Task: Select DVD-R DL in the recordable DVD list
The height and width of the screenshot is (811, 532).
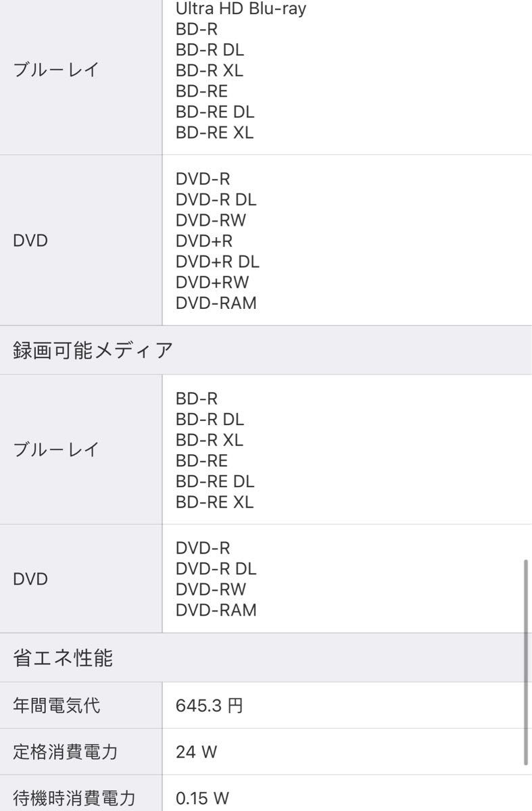Action: pos(216,568)
